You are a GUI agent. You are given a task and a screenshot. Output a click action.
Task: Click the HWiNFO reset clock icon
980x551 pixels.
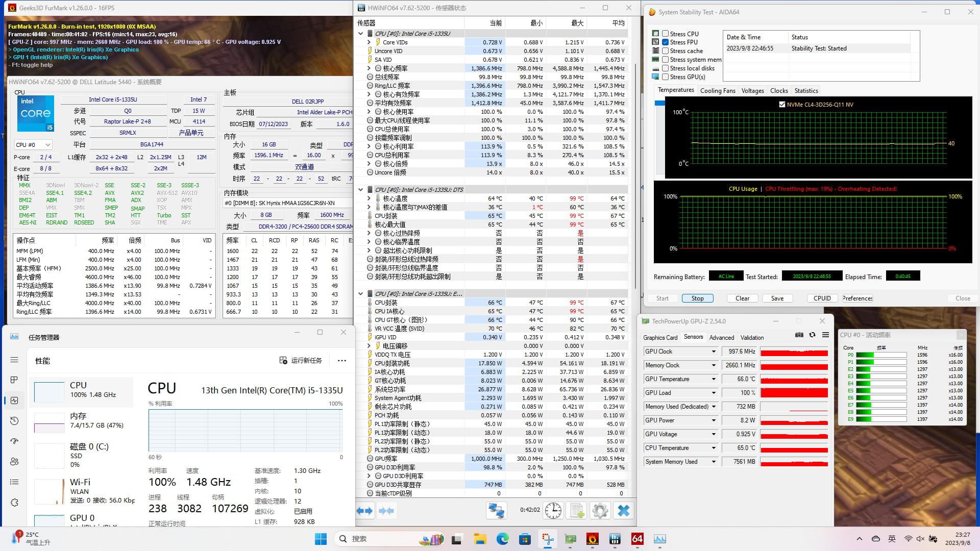click(553, 510)
